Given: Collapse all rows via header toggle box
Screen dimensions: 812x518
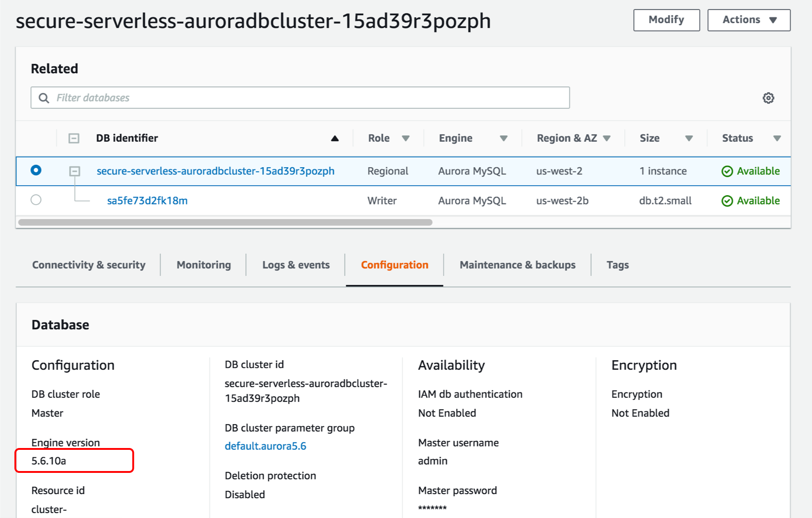Looking at the screenshot, I should point(74,138).
